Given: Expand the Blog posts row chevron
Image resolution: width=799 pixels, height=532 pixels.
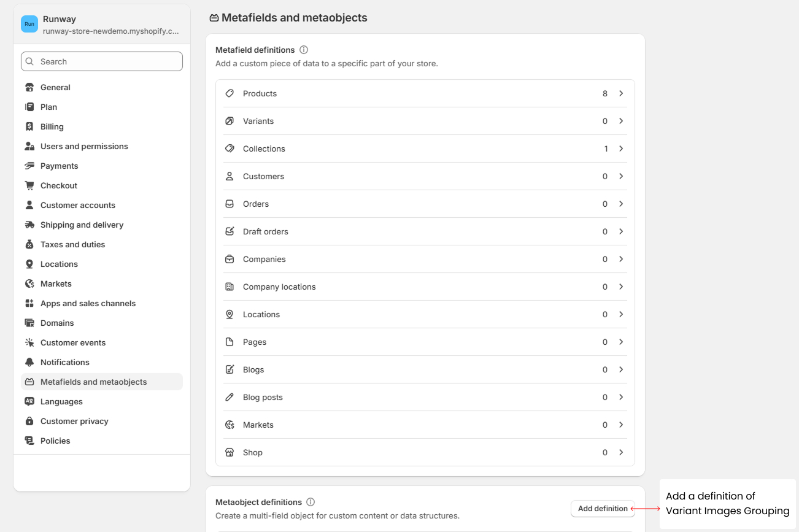Looking at the screenshot, I should tap(621, 397).
